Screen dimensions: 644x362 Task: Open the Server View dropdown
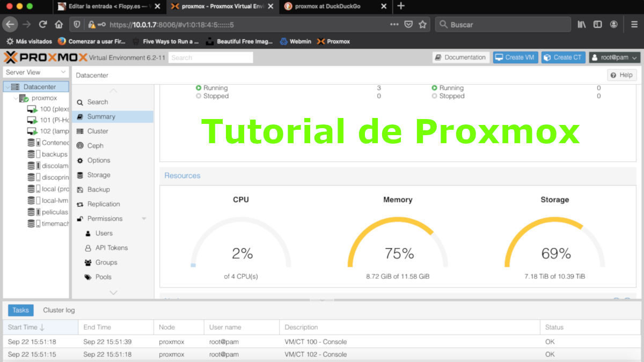coord(35,72)
